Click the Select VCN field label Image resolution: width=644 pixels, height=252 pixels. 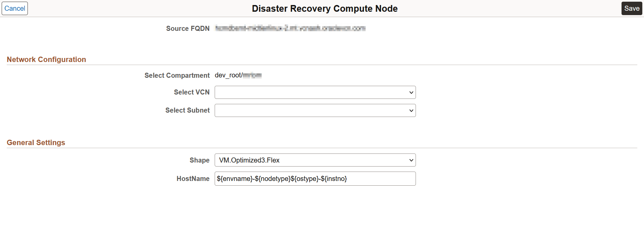click(x=192, y=92)
